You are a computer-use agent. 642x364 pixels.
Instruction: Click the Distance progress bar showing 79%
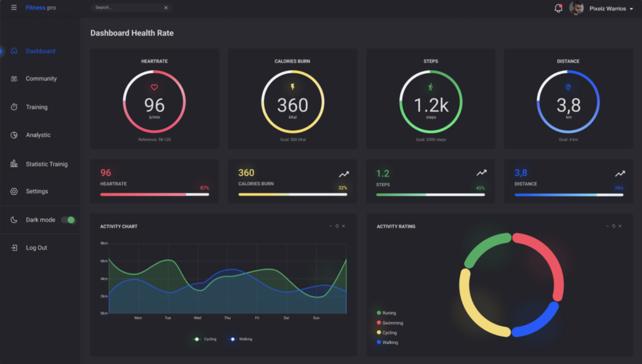coord(569,194)
